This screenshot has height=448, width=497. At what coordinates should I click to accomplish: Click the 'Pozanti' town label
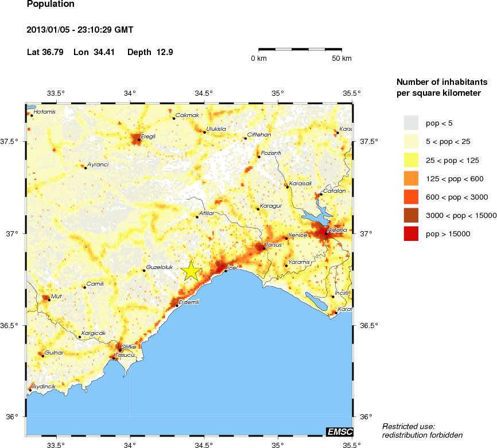pos(271,153)
